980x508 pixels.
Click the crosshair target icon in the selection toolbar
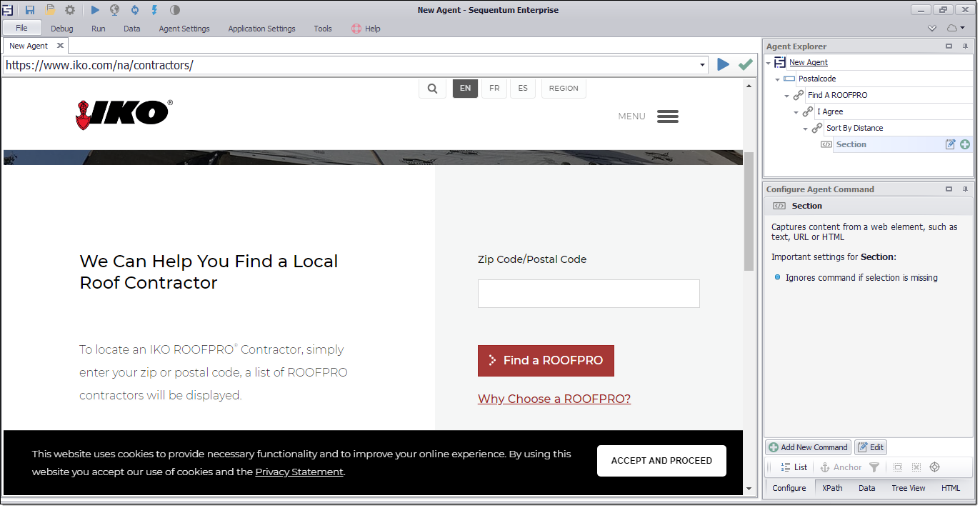(934, 467)
